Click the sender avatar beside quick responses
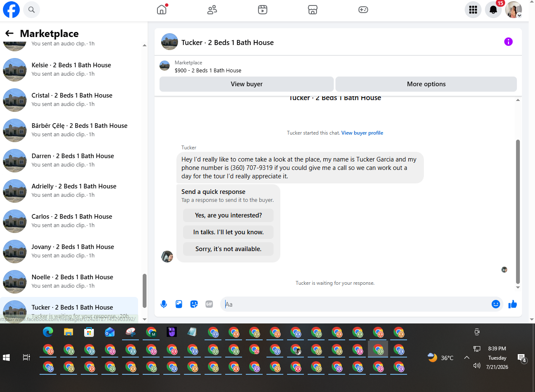The width and height of the screenshot is (535, 392). tap(167, 257)
